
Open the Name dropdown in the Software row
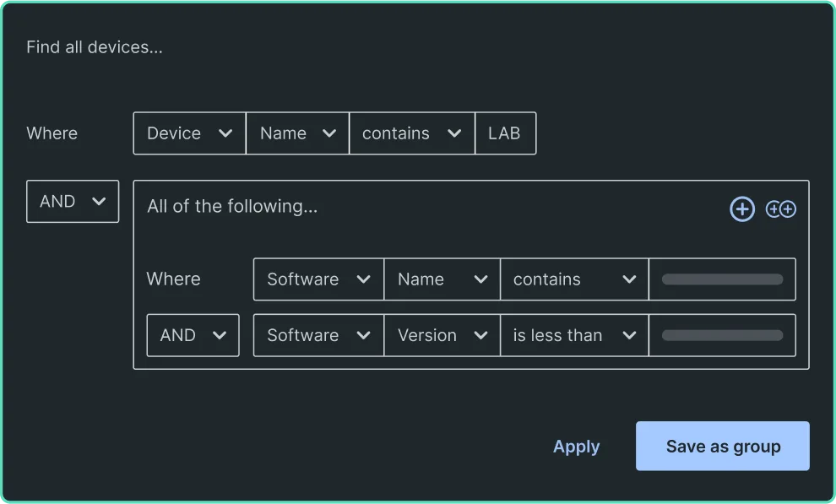pyautogui.click(x=442, y=279)
